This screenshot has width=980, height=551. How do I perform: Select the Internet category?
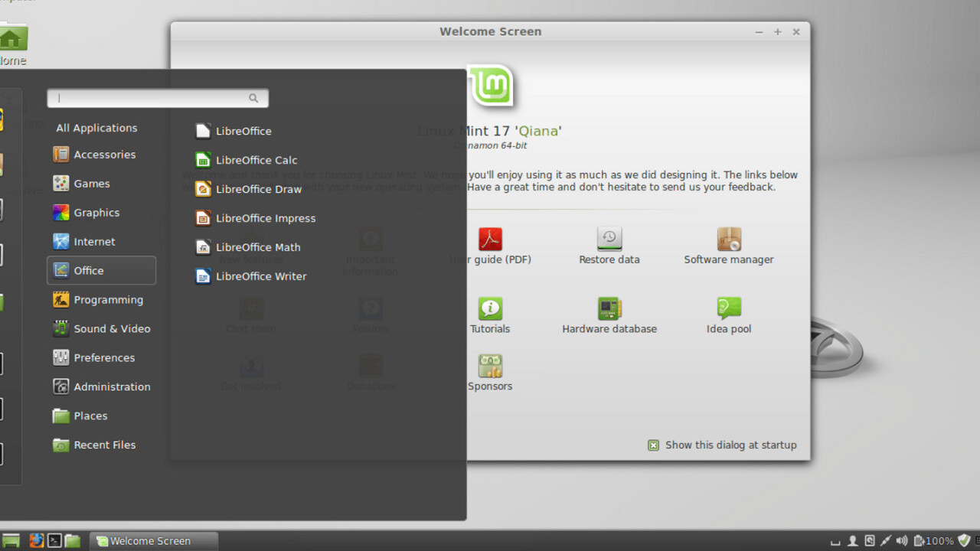tap(93, 242)
